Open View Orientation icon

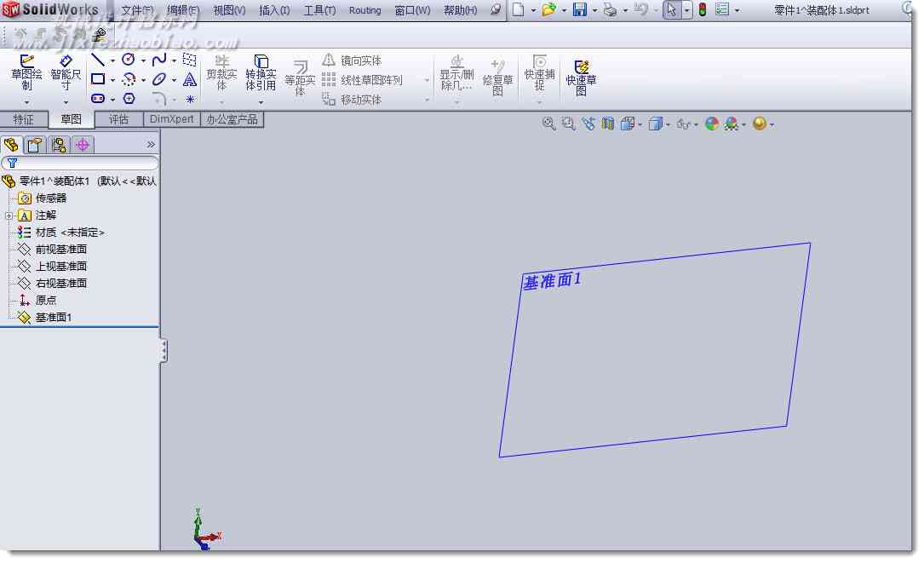click(x=628, y=124)
